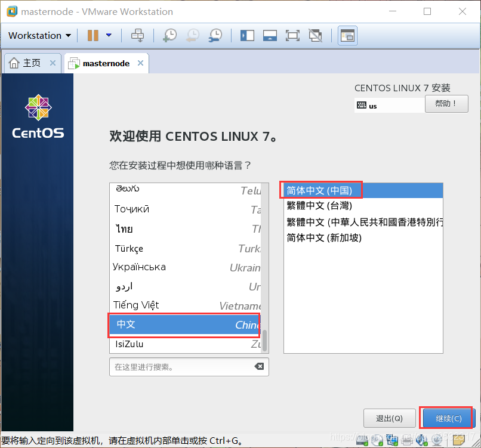Screen dimensions: 481x448
Task: Choose 繁體中文 (台灣) locale
Action: [363, 205]
